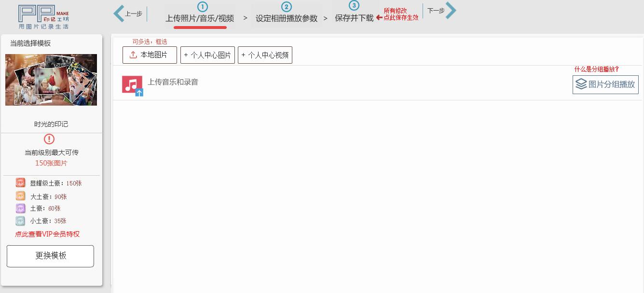Click the 小土豪 teal badge icon
This screenshot has height=293, width=644.
tap(20, 221)
